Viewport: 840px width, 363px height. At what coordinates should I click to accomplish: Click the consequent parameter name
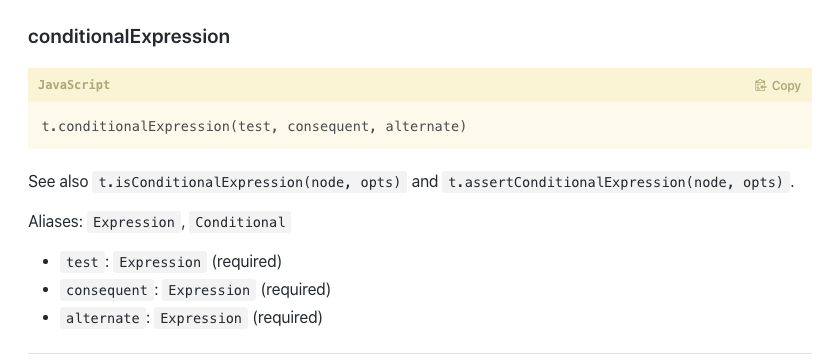(x=107, y=290)
